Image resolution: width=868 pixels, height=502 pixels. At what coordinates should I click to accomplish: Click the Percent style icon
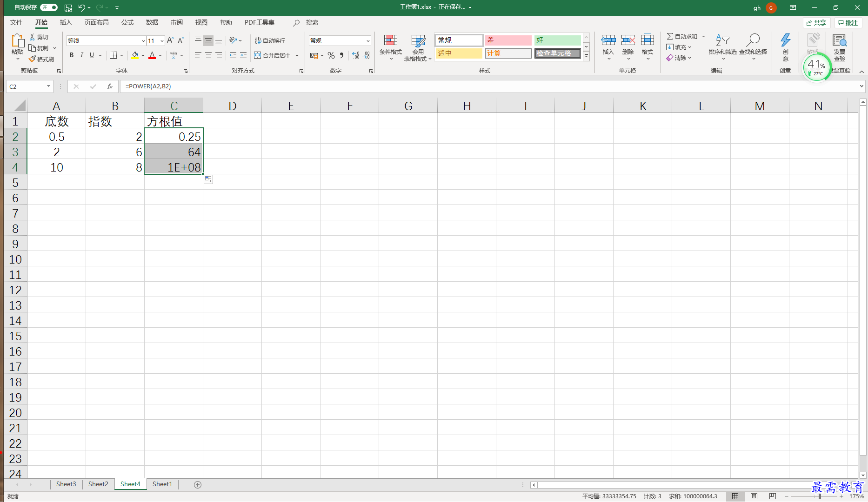click(x=331, y=55)
